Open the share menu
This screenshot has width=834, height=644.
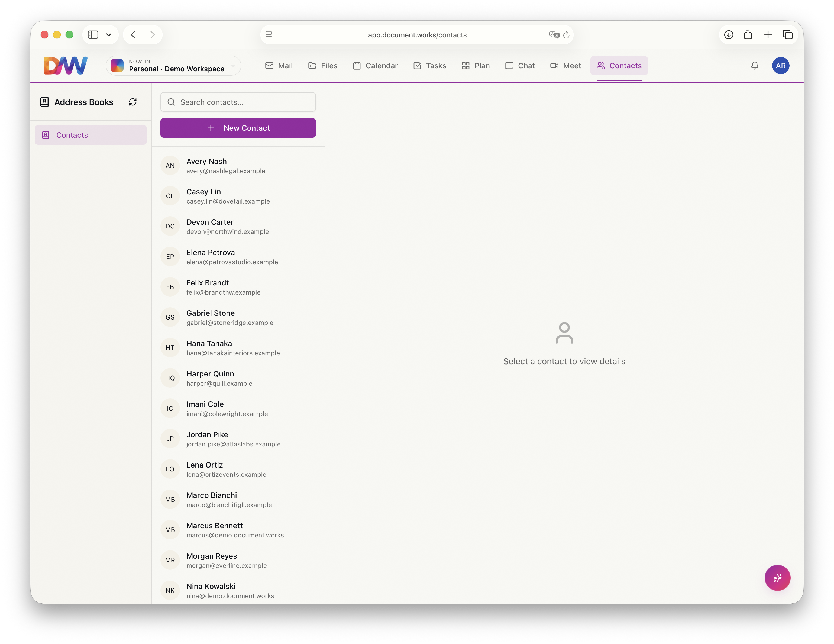(x=748, y=35)
